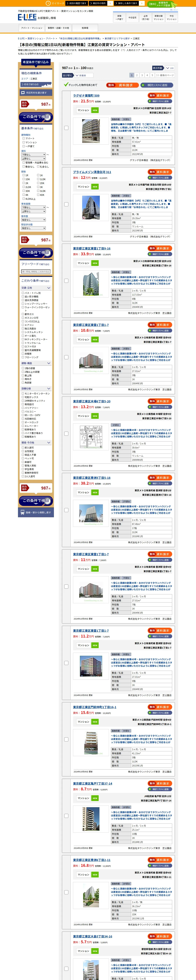
Task: Click 前回の履歴で探す in top bar
Action: point(77,3)
